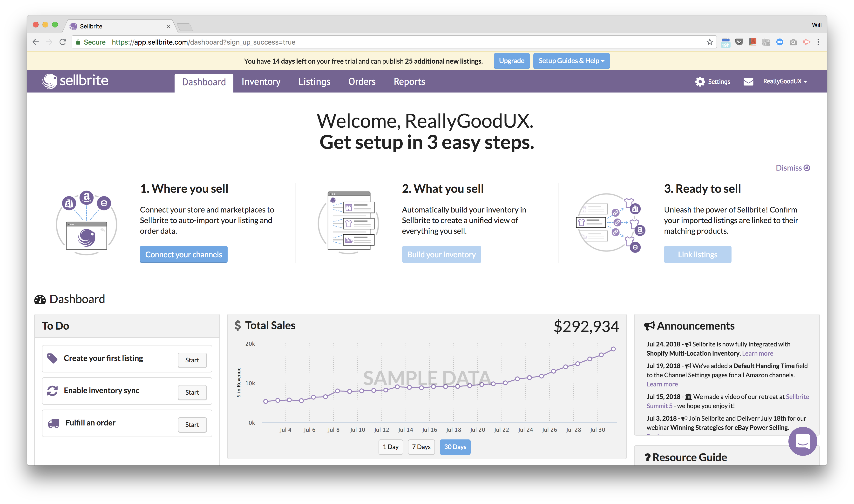This screenshot has height=504, width=854.
Task: Click the Will profile name in Chrome
Action: point(816,25)
